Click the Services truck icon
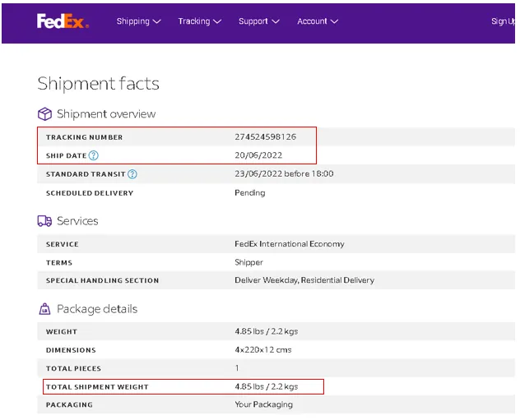 tap(44, 221)
